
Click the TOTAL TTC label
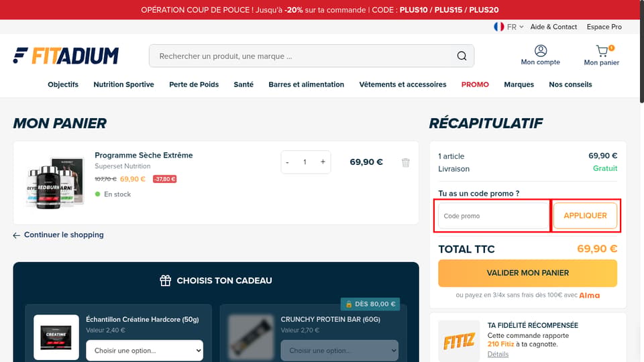(x=467, y=249)
